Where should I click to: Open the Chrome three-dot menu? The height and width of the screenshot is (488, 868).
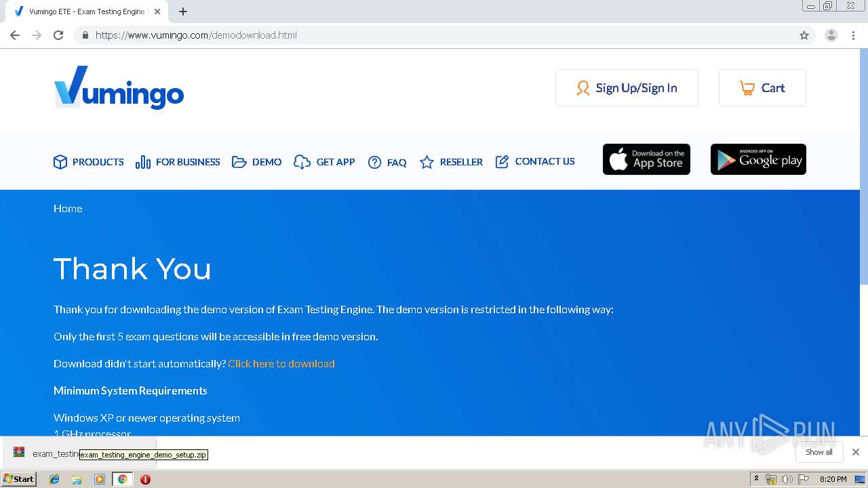click(853, 35)
